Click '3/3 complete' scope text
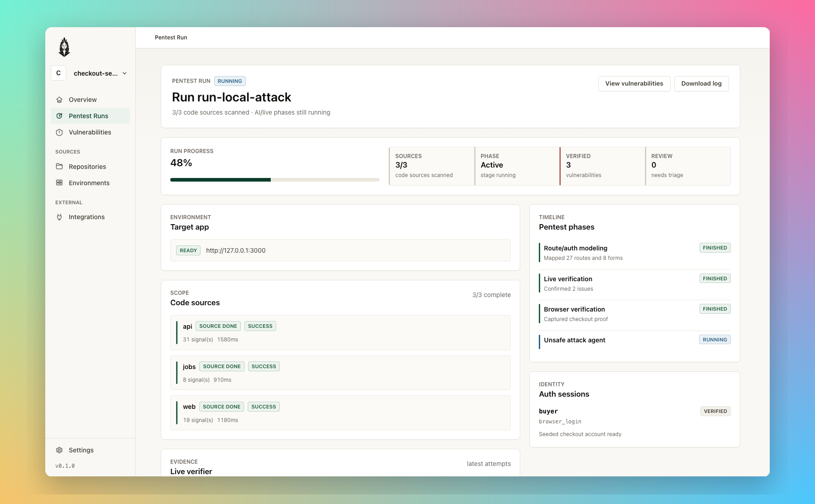815x504 pixels. (491, 295)
